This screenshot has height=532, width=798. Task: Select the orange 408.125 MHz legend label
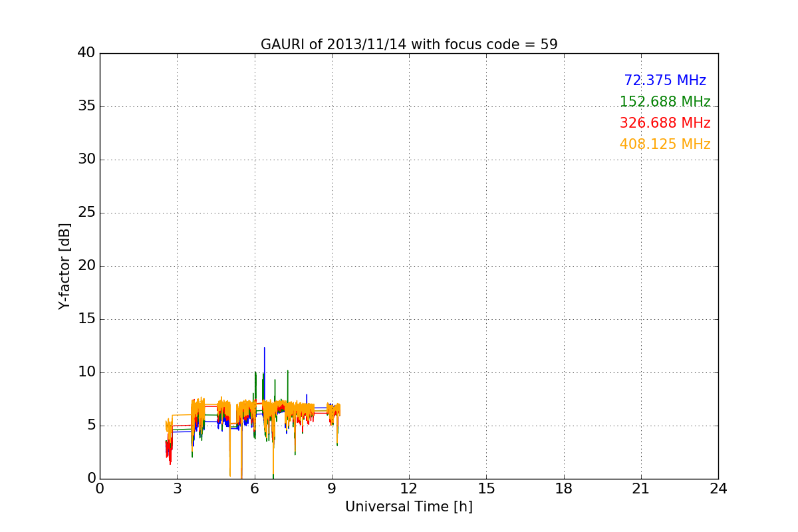click(665, 144)
